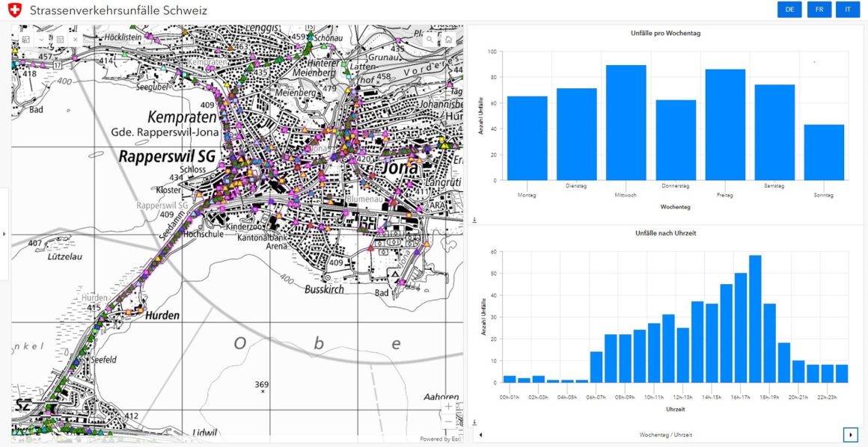Reset map to home extent

point(447,39)
